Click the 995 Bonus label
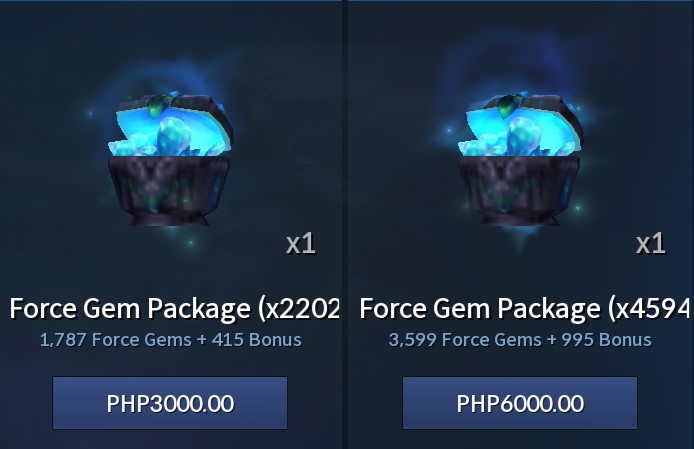 pos(606,340)
